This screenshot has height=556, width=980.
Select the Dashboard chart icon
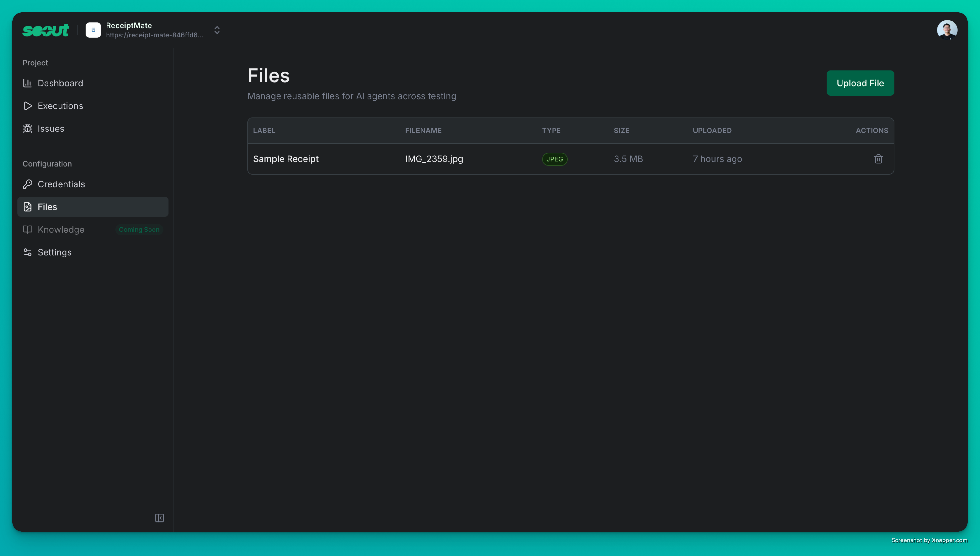coord(28,83)
